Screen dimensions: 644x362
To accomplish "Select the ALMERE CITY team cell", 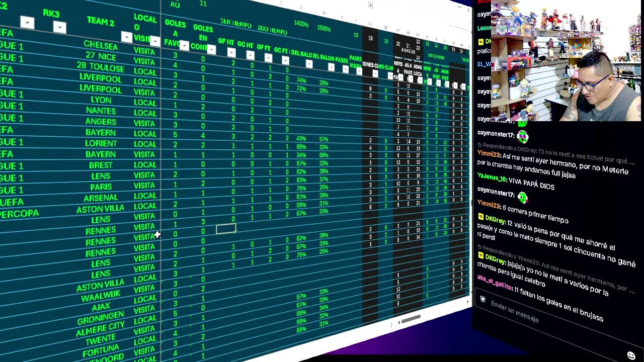I will coord(100,329).
